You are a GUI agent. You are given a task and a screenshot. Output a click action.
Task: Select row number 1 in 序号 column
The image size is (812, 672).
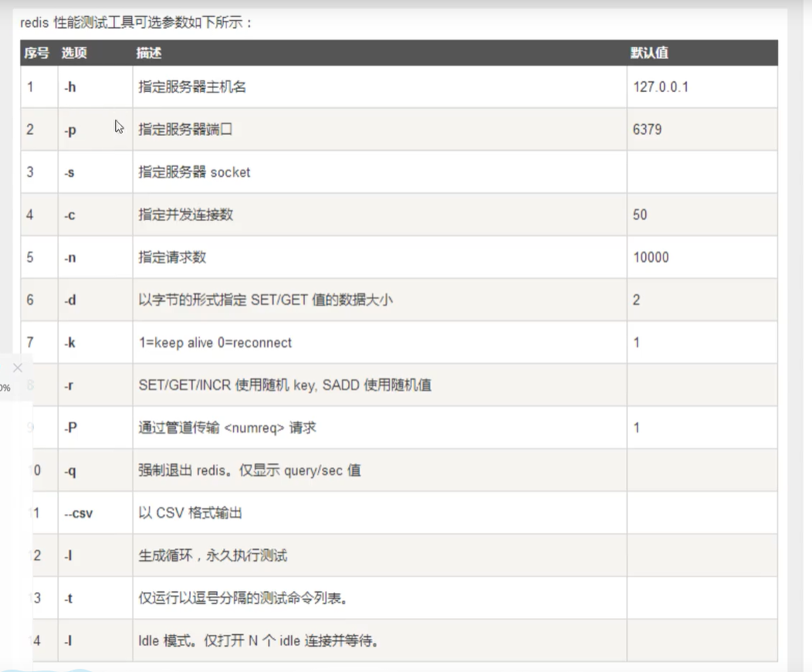[30, 87]
